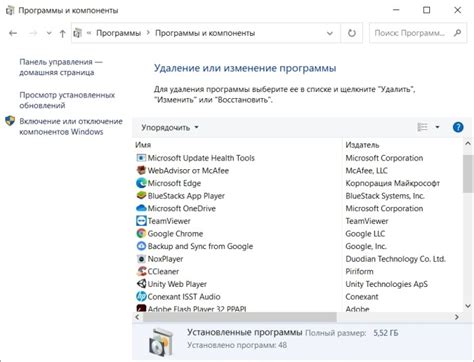Screen dimensions: 474x362
Task: Click the Conexant ISST Audio icon
Action: 141,296
